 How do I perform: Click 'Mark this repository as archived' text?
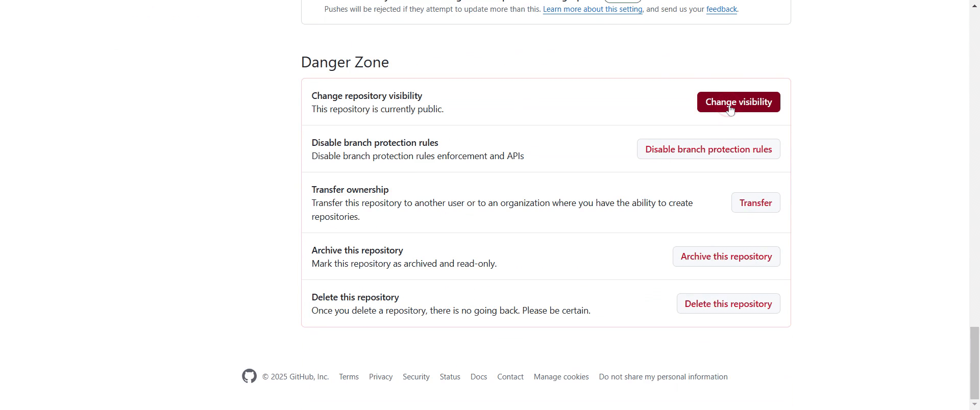pos(404,264)
